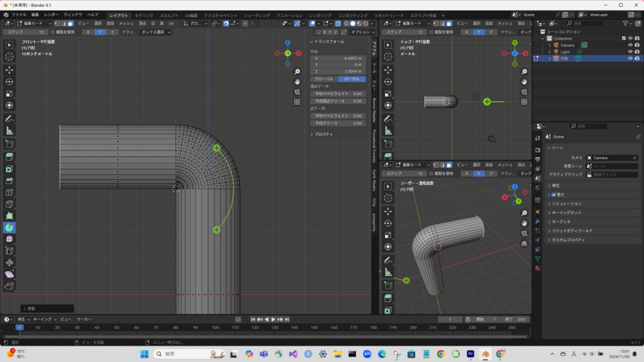This screenshot has height=362, width=644.
Task: Click the ステップ field showing 12
Action: click(25, 31)
